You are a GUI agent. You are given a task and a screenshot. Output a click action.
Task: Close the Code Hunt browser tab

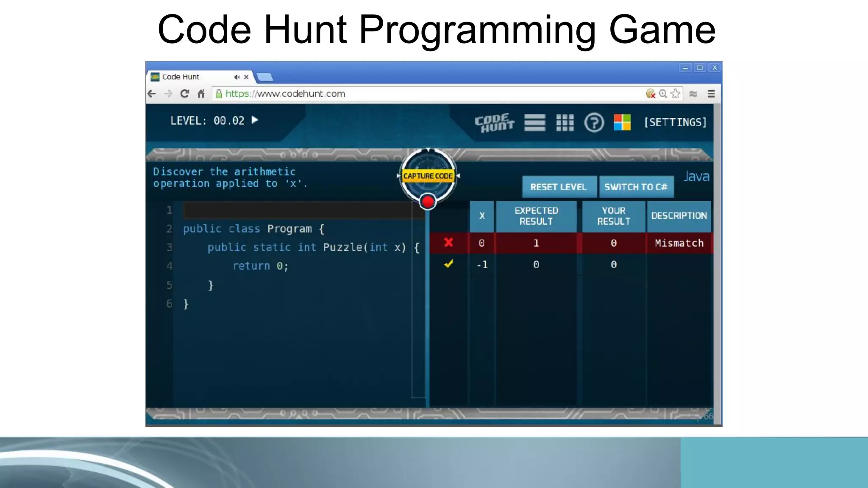[246, 77]
